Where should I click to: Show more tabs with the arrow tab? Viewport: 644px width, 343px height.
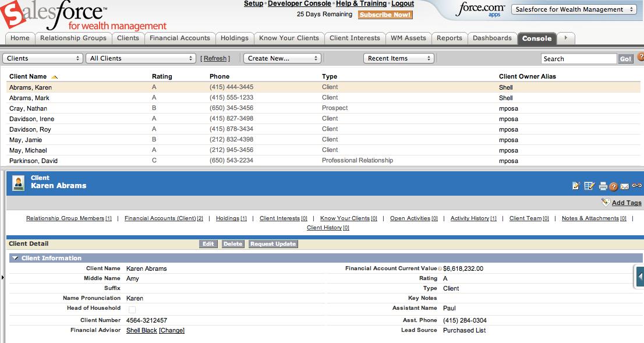point(565,38)
